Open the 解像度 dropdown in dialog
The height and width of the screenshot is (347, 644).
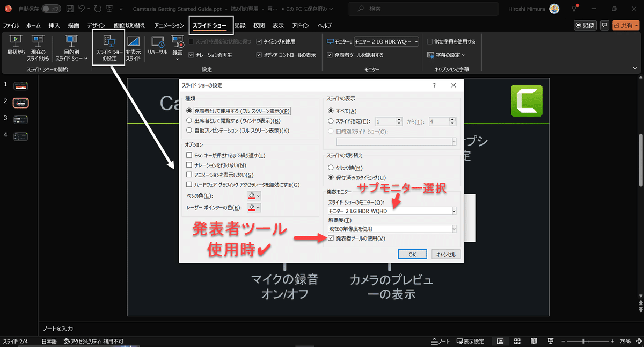[x=392, y=229]
